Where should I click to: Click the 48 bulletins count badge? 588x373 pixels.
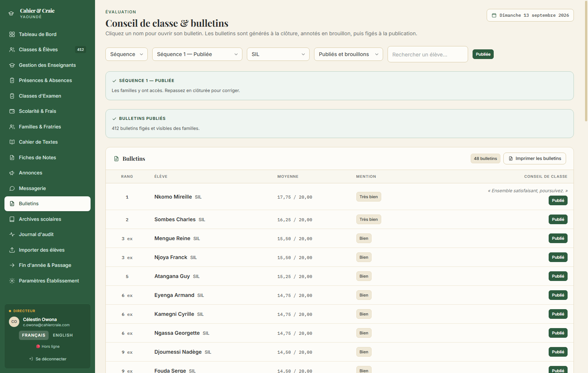485,158
